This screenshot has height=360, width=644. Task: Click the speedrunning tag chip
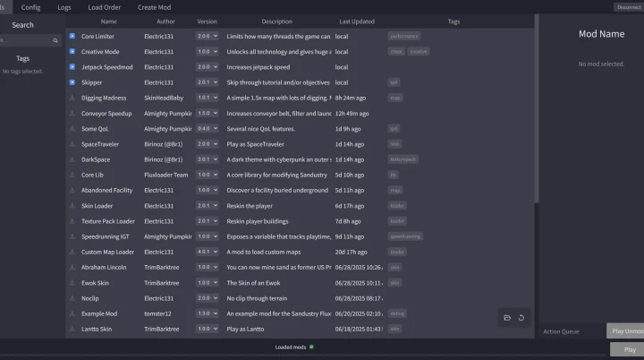click(x=405, y=236)
